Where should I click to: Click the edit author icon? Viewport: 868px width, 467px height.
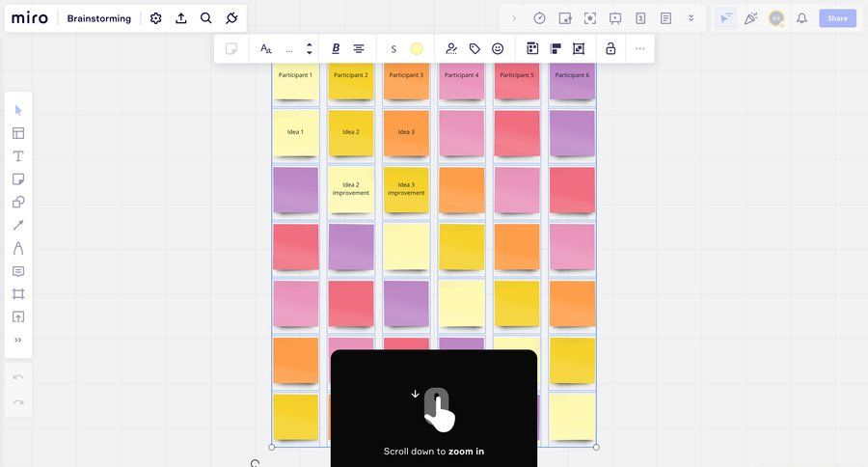tap(451, 49)
